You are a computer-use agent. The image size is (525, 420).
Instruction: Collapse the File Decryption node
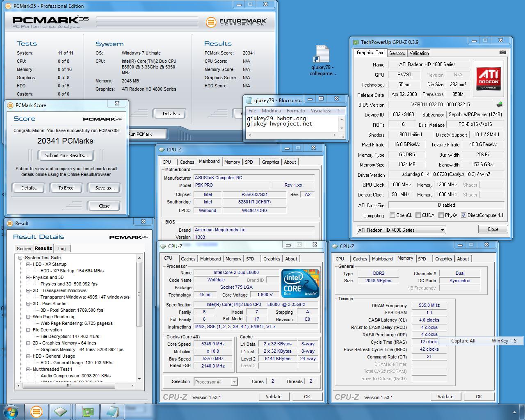(28, 330)
